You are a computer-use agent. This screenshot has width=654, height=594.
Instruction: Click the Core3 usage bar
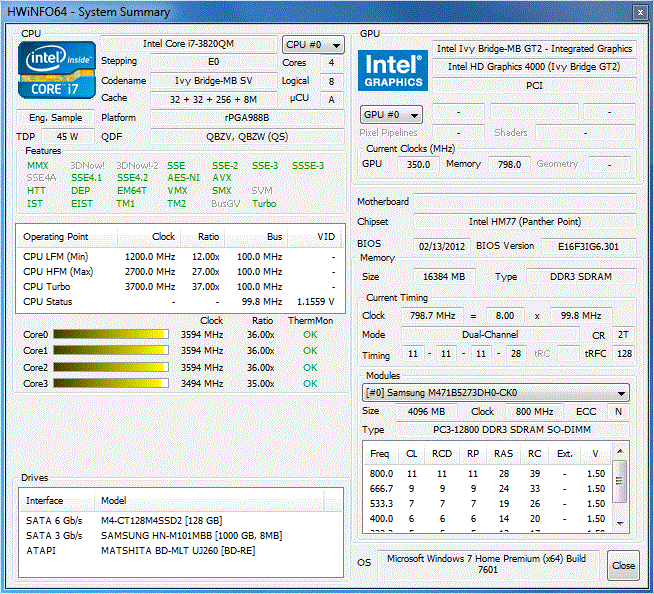[x=111, y=383]
